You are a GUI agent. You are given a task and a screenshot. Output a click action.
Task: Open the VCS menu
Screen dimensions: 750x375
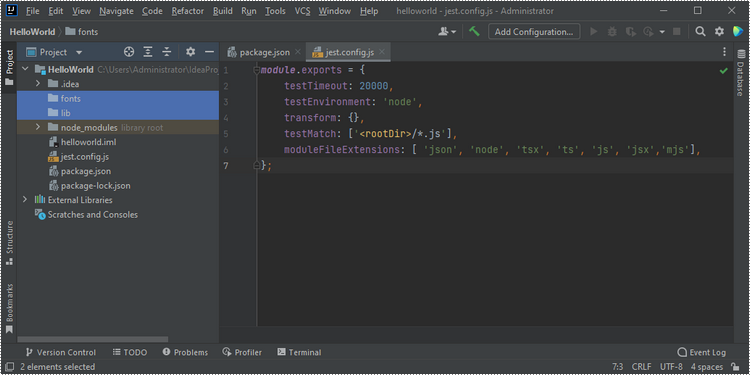302,11
